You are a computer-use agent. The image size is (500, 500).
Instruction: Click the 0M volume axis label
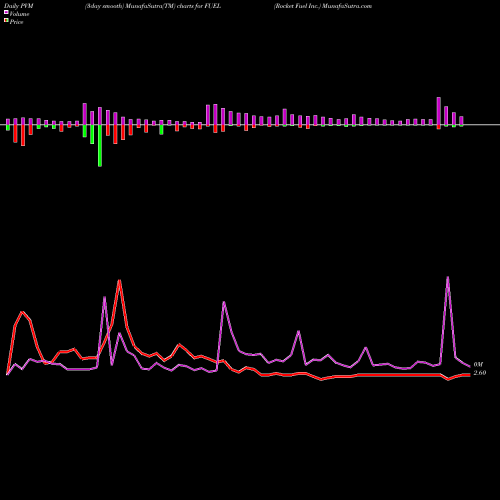click(478, 365)
